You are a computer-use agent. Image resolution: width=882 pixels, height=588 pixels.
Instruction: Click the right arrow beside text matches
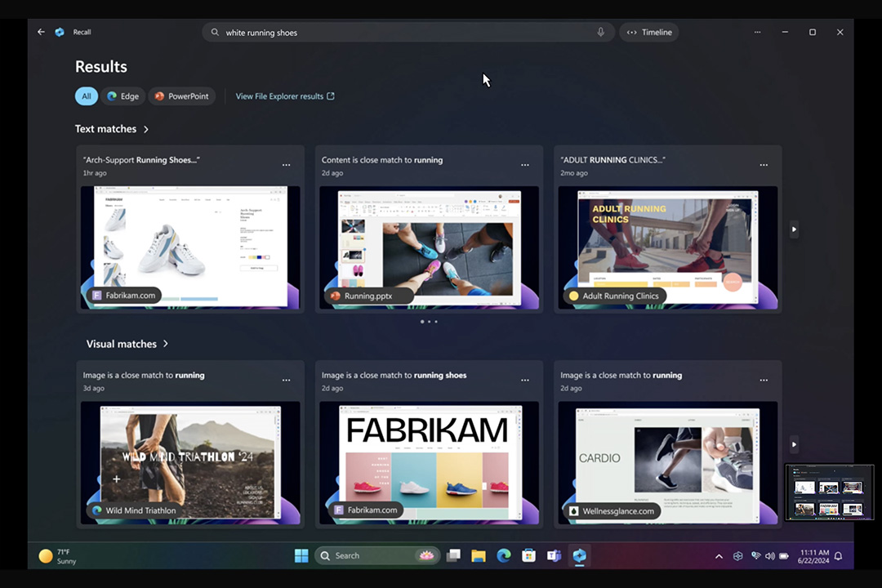point(794,229)
